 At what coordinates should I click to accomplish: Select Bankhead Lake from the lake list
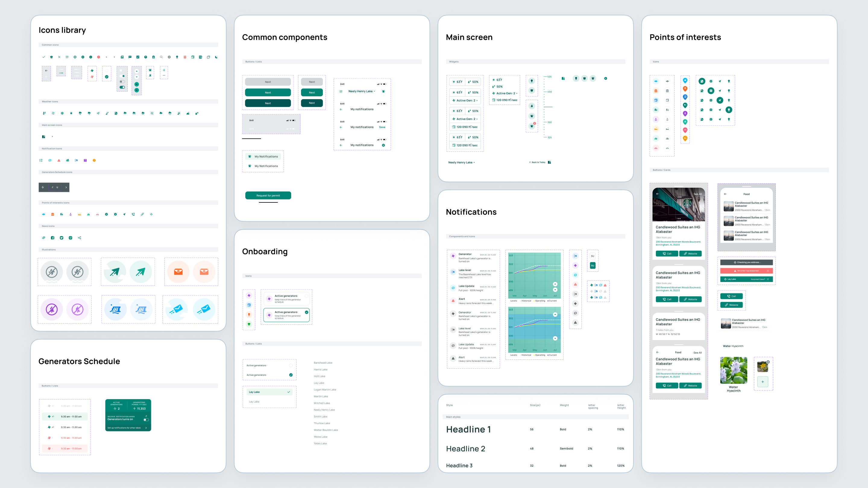(323, 363)
